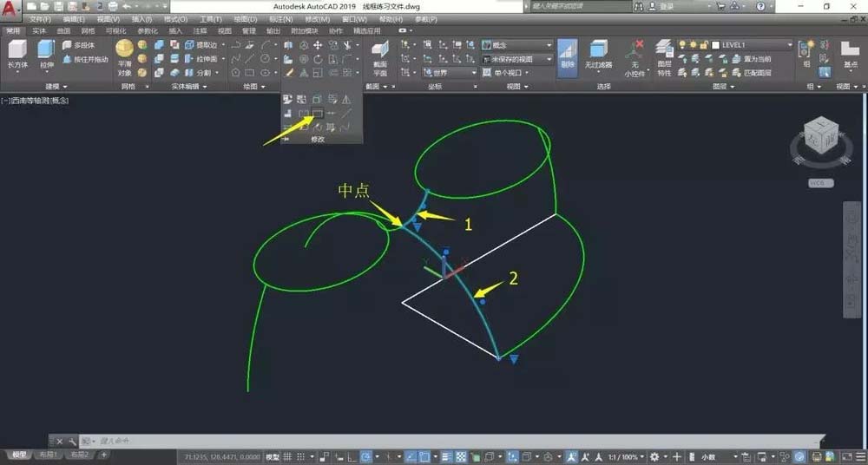This screenshot has width=868, height=465.
Task: Open the World (世界) UCS dropdown
Action: point(449,73)
